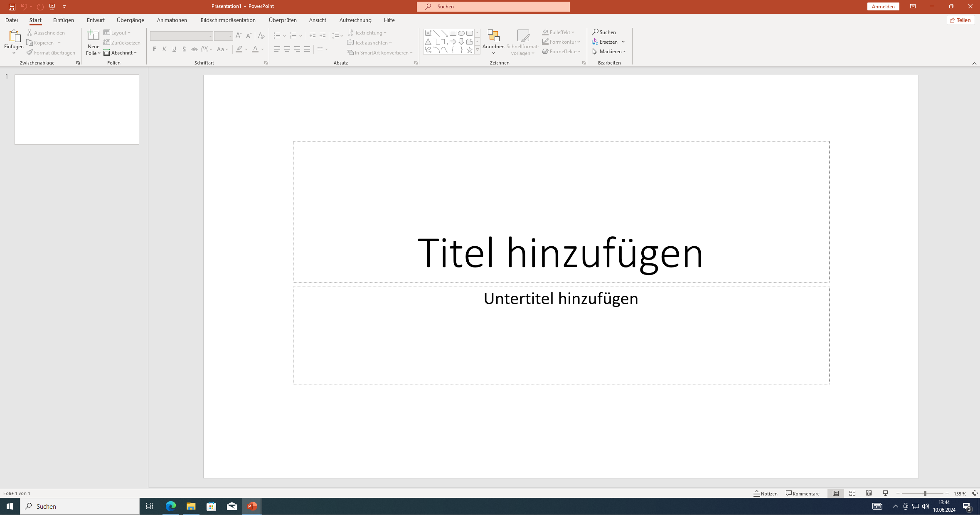This screenshot has width=980, height=515.
Task: Start presentation from beginning icon
Action: pyautogui.click(x=52, y=7)
